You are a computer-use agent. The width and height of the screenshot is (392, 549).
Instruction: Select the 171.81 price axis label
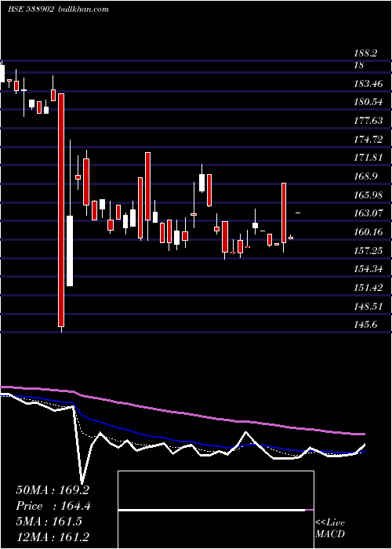(368, 158)
